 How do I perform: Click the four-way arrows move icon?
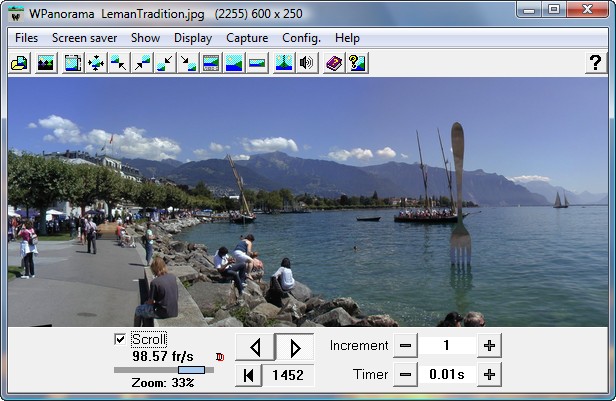tap(96, 63)
